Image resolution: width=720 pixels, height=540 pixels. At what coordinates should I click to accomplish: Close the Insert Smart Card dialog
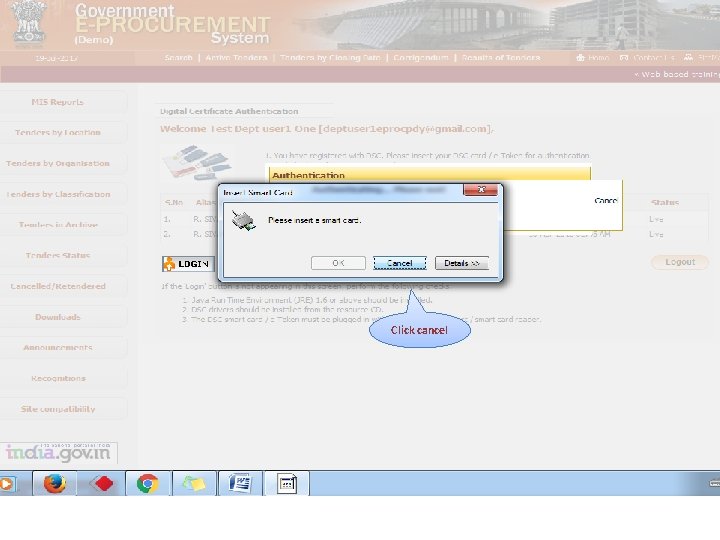pyautogui.click(x=481, y=190)
